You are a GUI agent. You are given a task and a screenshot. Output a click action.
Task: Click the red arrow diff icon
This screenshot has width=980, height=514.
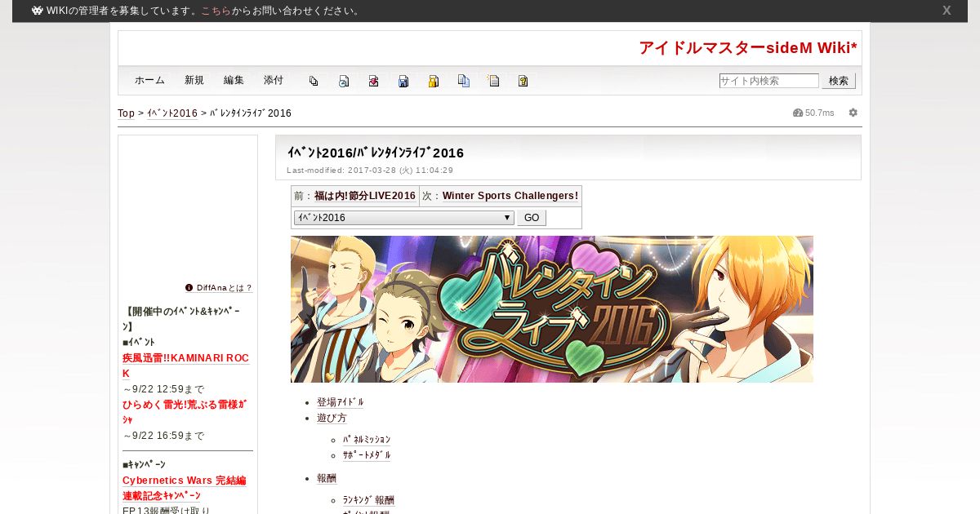(x=373, y=81)
